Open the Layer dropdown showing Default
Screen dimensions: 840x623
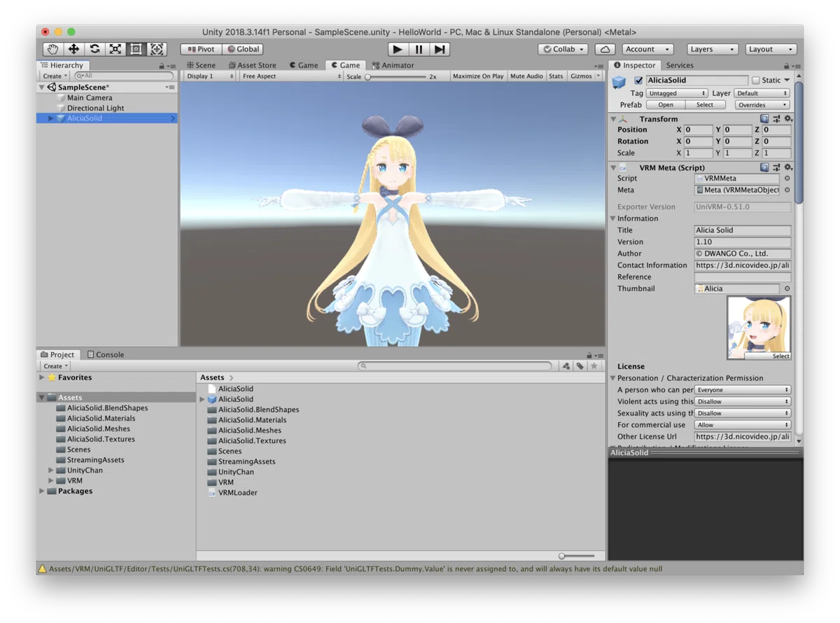click(762, 93)
